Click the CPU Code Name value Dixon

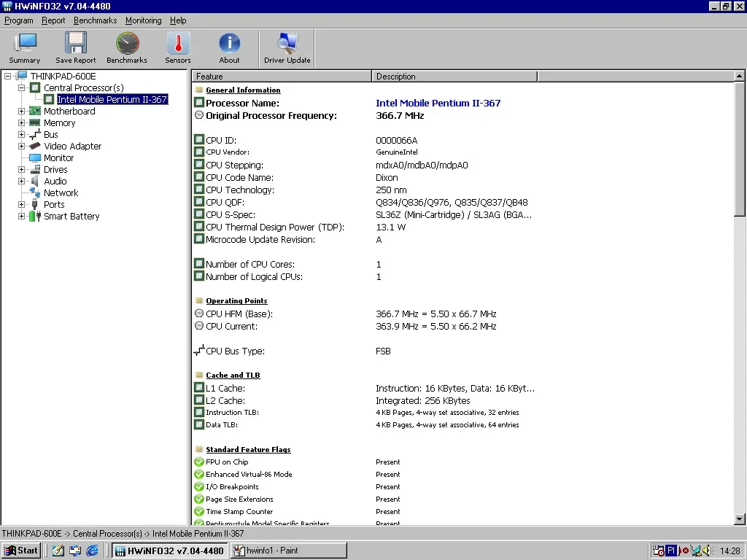click(387, 178)
